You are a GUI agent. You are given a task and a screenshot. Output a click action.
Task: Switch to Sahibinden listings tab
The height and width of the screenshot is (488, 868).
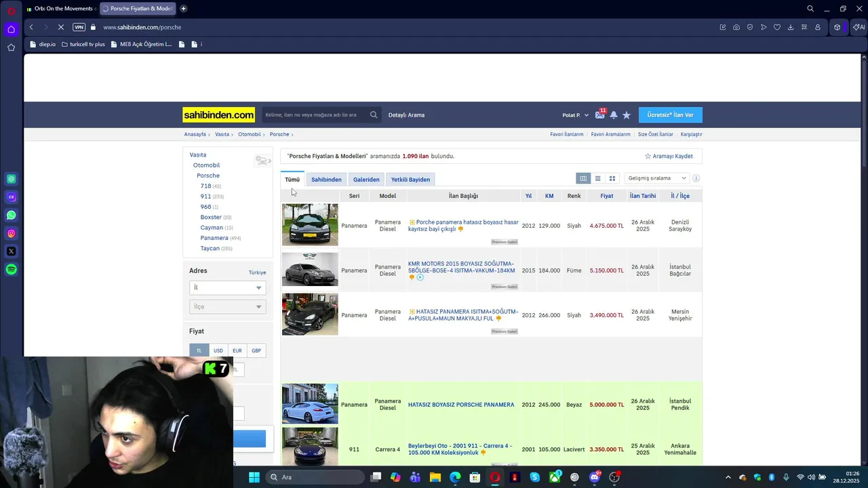(x=326, y=180)
